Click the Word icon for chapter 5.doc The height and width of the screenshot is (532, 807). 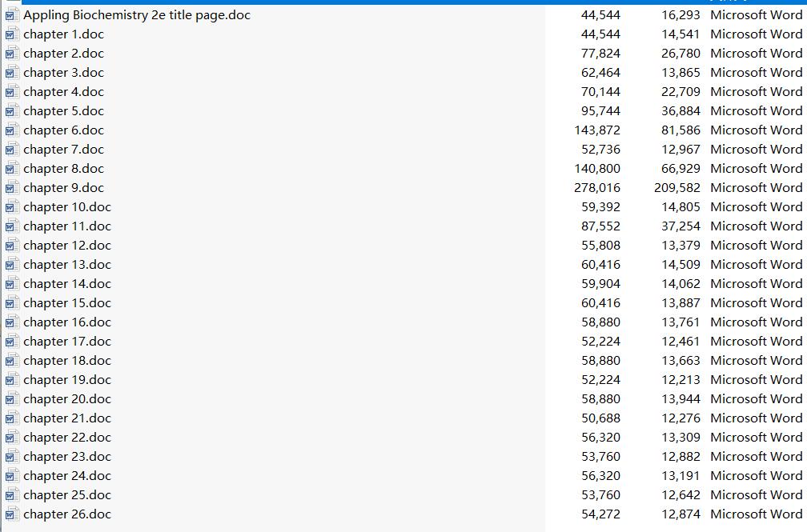click(12, 111)
